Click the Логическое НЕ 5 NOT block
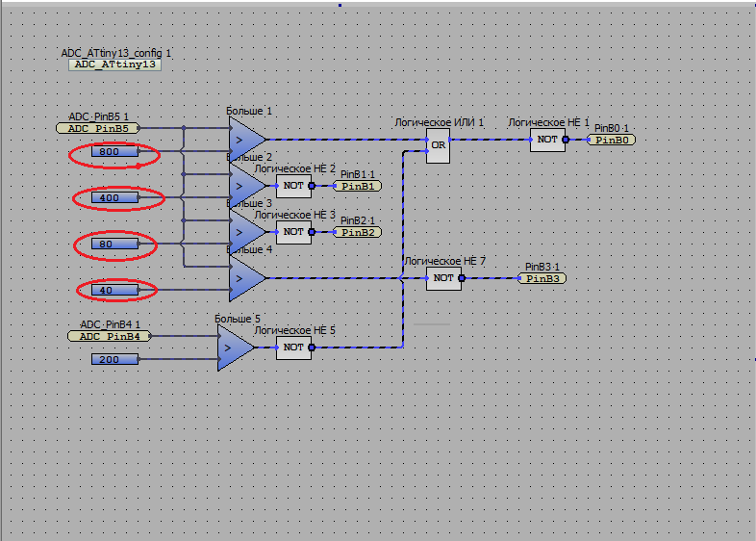The height and width of the screenshot is (541, 756). 292,348
